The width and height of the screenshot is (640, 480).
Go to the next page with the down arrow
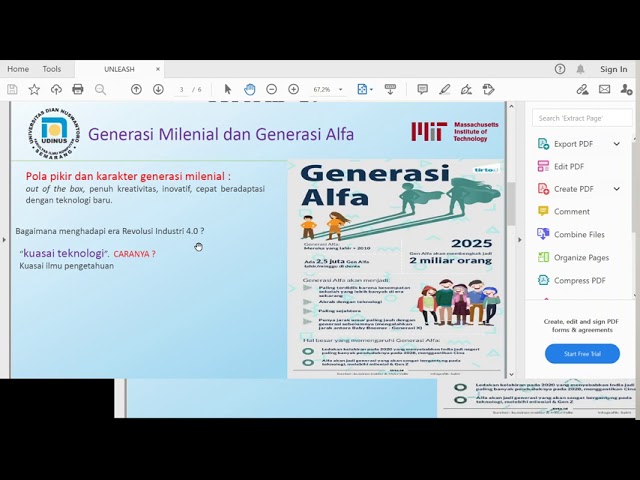[x=158, y=89]
